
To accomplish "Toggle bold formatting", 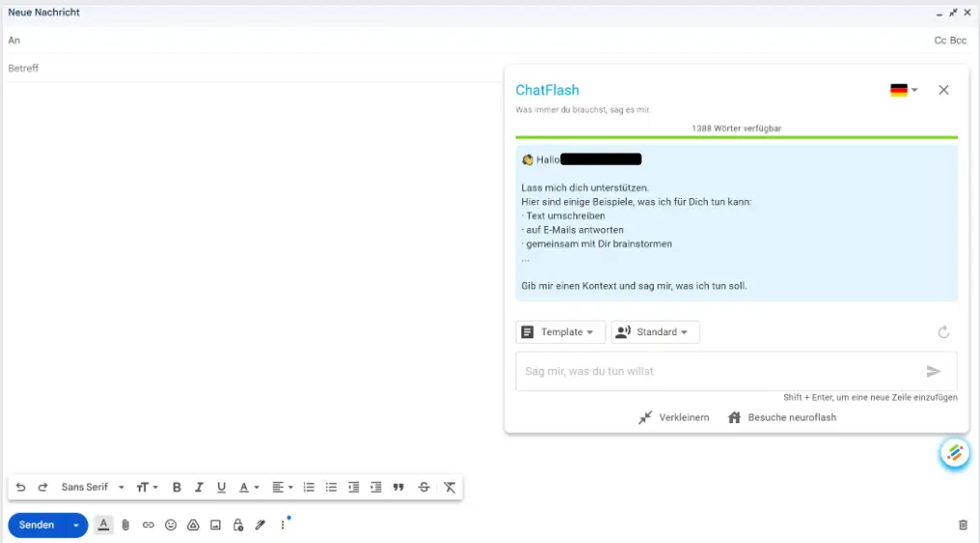I will pyautogui.click(x=177, y=487).
